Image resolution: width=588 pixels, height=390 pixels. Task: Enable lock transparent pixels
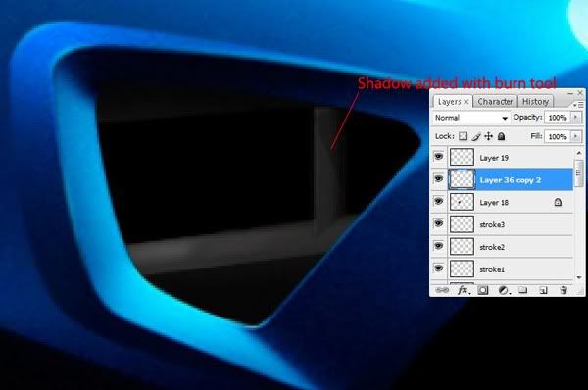464,136
